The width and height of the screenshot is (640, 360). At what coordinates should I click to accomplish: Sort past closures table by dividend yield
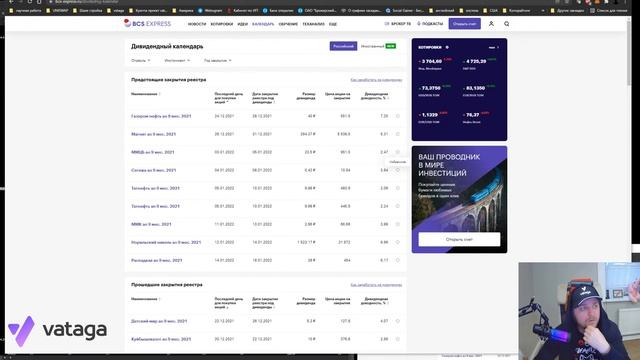tap(374, 301)
